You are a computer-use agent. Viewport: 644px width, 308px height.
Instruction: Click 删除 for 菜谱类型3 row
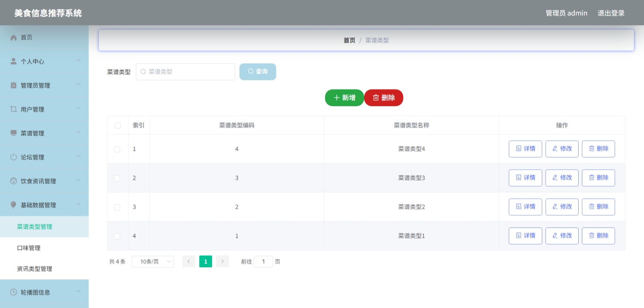pos(598,178)
